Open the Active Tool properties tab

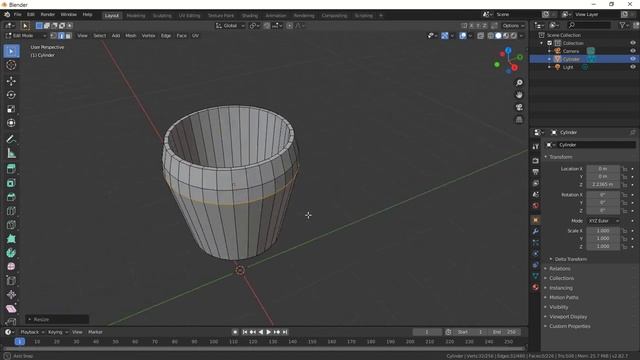536,147
